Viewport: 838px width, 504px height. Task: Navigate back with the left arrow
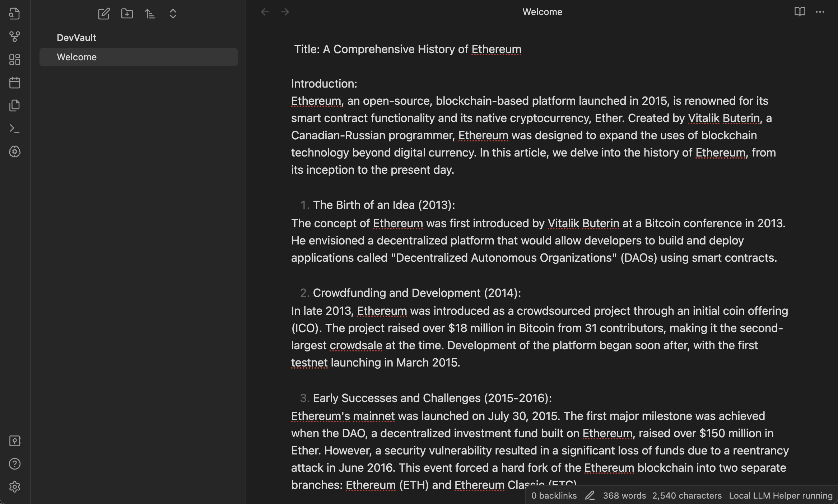265,12
